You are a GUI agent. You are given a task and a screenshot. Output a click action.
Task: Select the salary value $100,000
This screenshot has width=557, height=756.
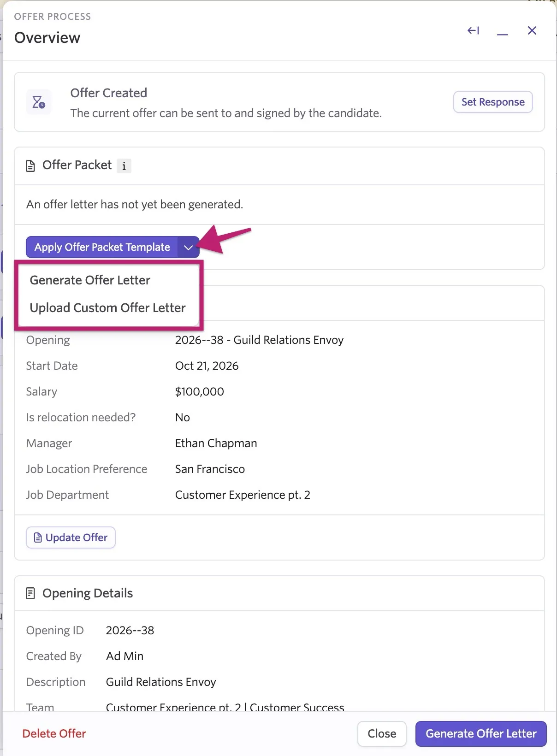(x=199, y=392)
